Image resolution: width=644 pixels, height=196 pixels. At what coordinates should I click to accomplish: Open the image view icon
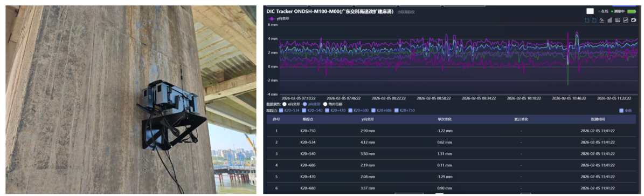618,20
